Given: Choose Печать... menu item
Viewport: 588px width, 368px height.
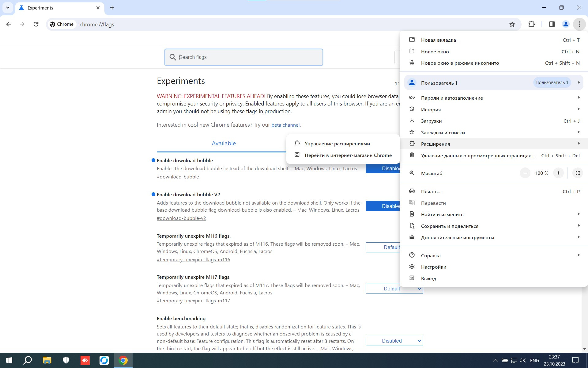Looking at the screenshot, I should (494, 191).
